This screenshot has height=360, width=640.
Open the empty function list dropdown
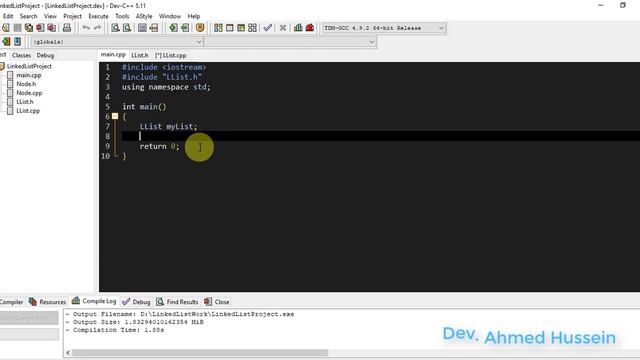pos(290,42)
